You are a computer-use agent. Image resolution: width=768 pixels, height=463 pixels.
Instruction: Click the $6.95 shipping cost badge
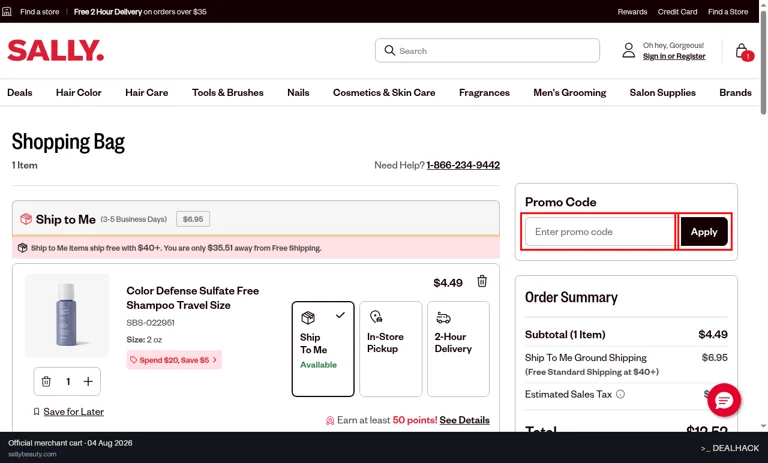(193, 219)
